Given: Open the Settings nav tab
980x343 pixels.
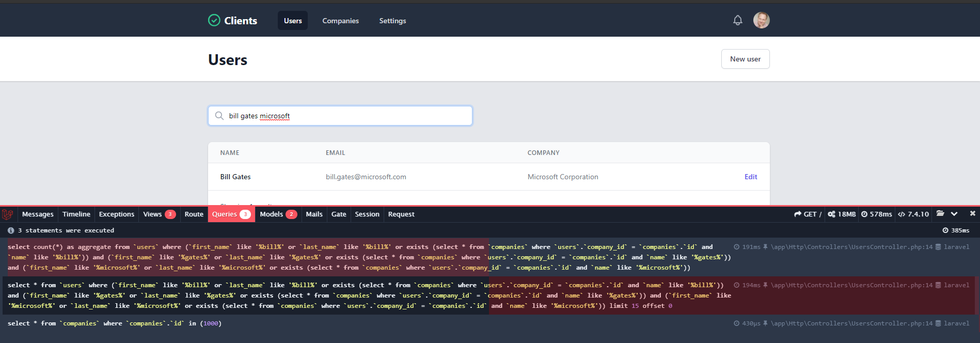Looking at the screenshot, I should click(x=392, y=21).
